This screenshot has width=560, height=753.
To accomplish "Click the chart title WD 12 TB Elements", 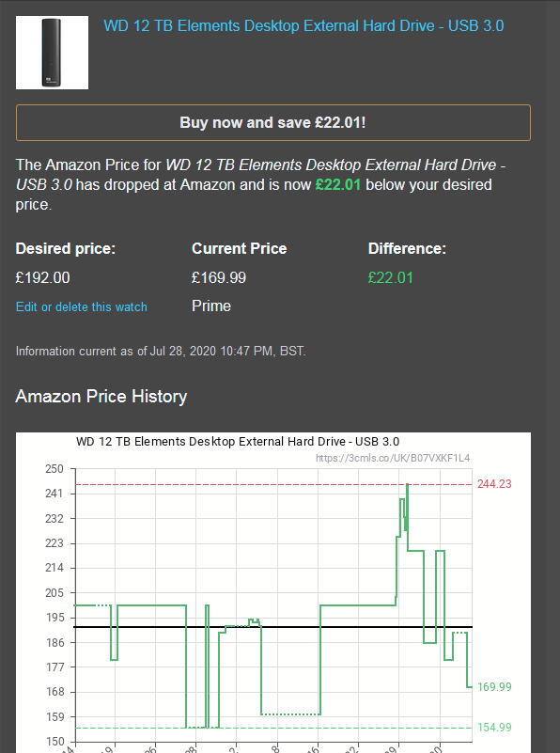I will (x=238, y=441).
